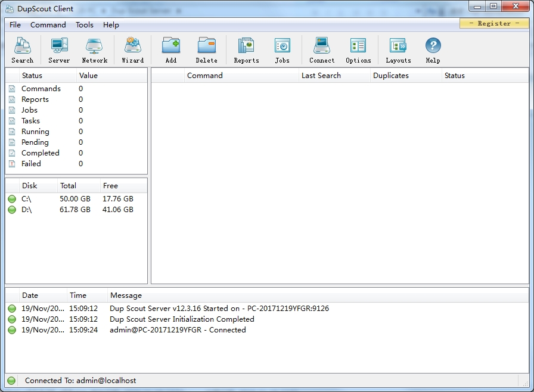Click the Status column header in commands list
534x392 pixels.
(485, 76)
